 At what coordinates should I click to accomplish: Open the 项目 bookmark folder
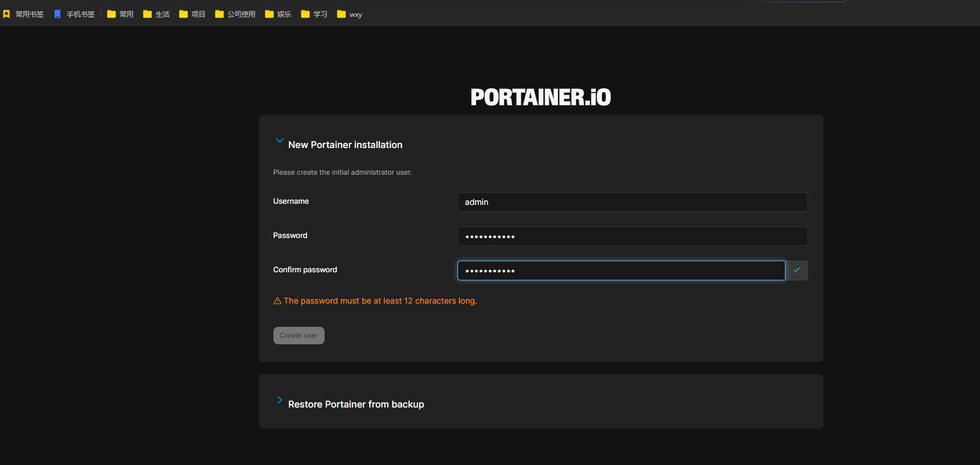point(192,14)
